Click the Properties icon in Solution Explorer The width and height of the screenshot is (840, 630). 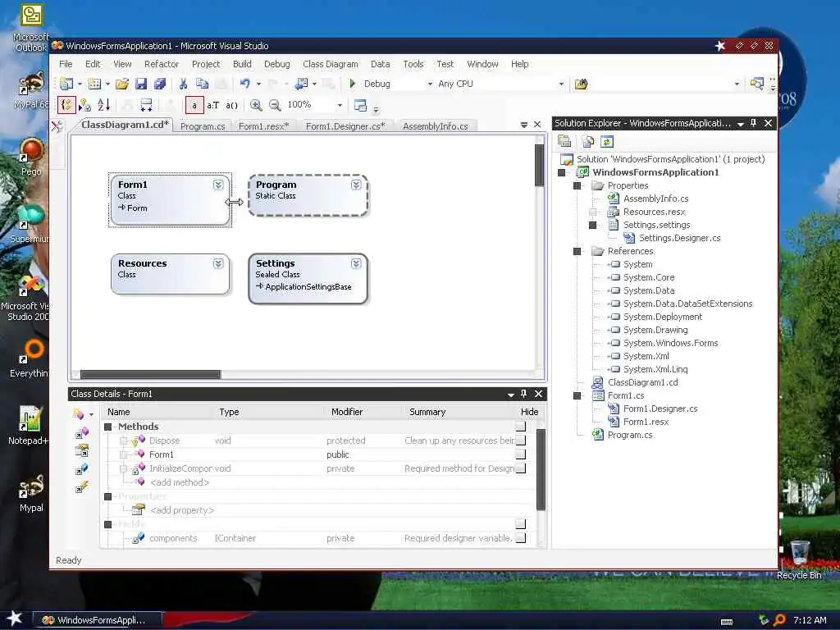[564, 141]
